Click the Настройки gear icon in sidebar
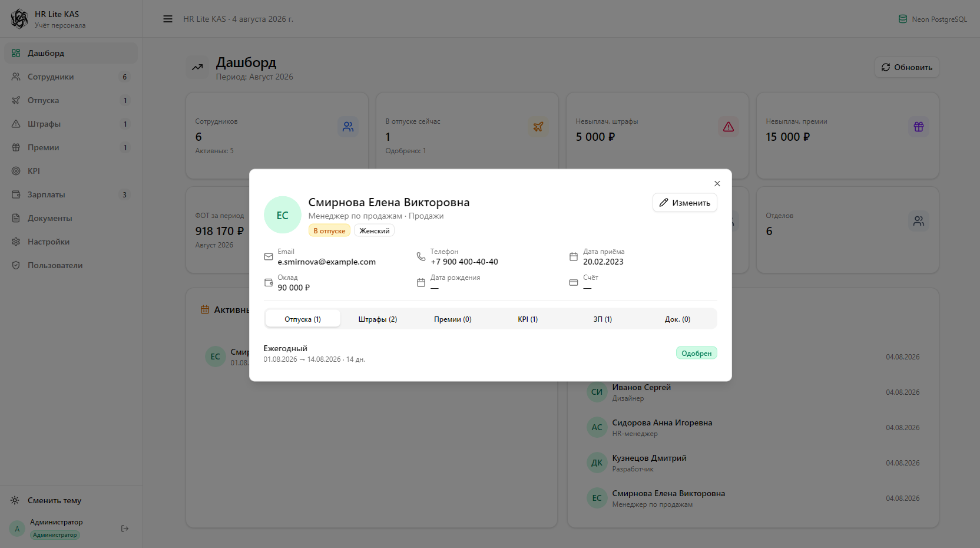Screen dimensions: 980x548 click(x=16, y=242)
